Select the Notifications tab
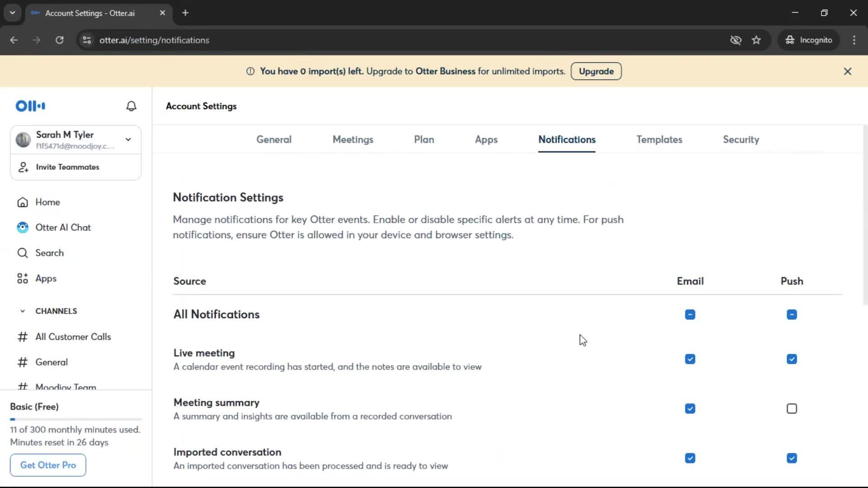The image size is (868, 488). pyautogui.click(x=567, y=140)
